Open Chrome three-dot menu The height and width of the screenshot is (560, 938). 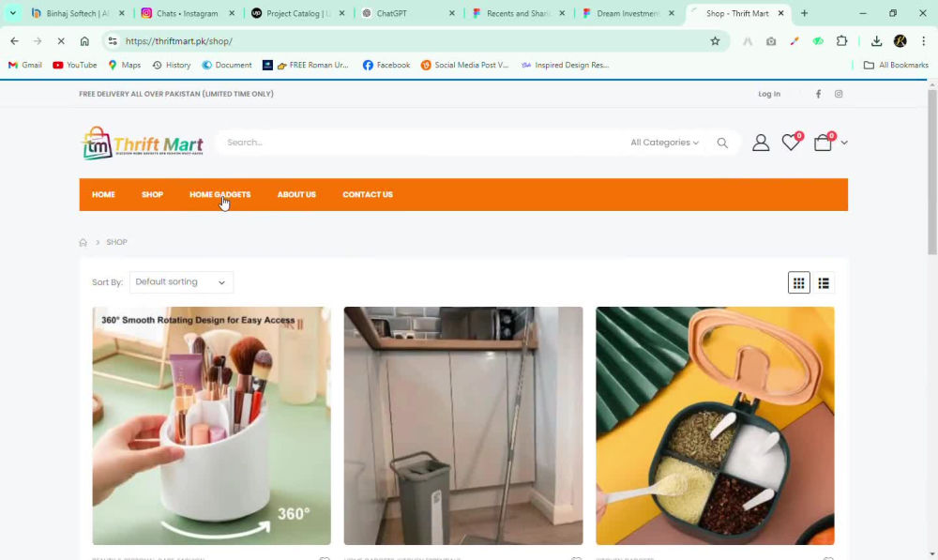924,41
